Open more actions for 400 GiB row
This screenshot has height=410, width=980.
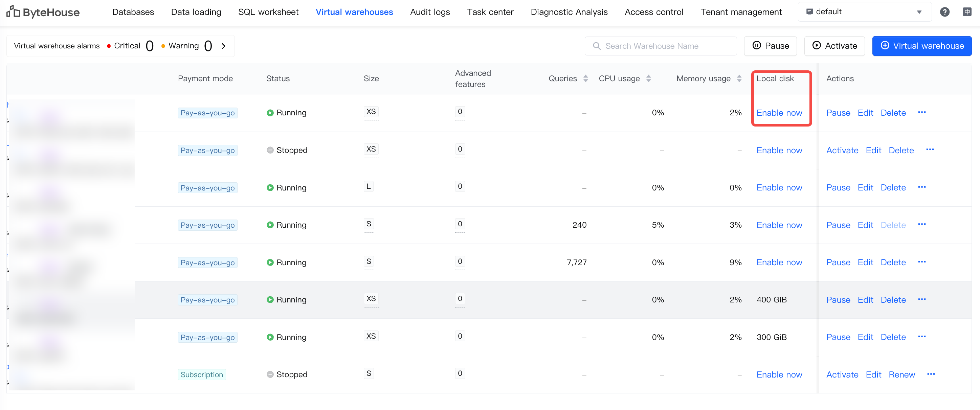point(921,299)
